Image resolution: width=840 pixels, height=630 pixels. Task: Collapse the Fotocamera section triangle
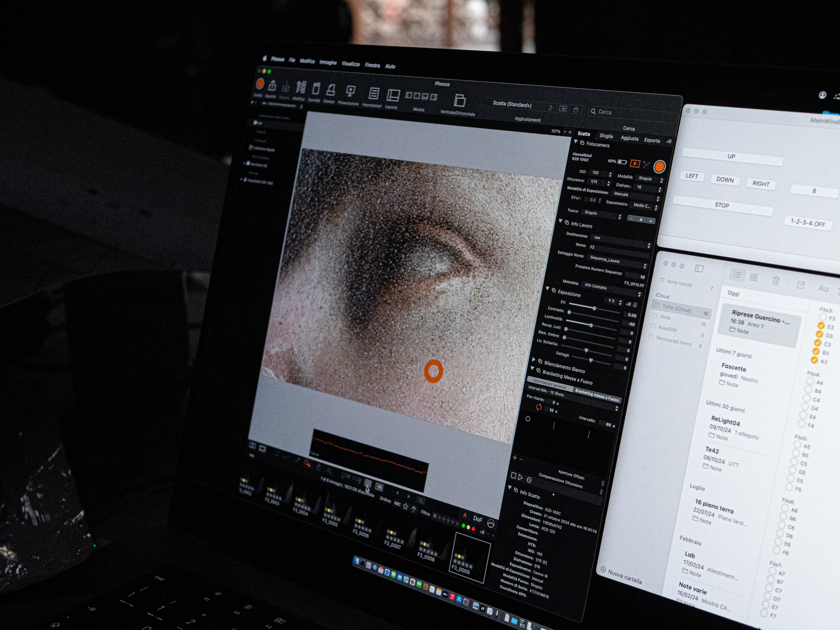coord(576,142)
